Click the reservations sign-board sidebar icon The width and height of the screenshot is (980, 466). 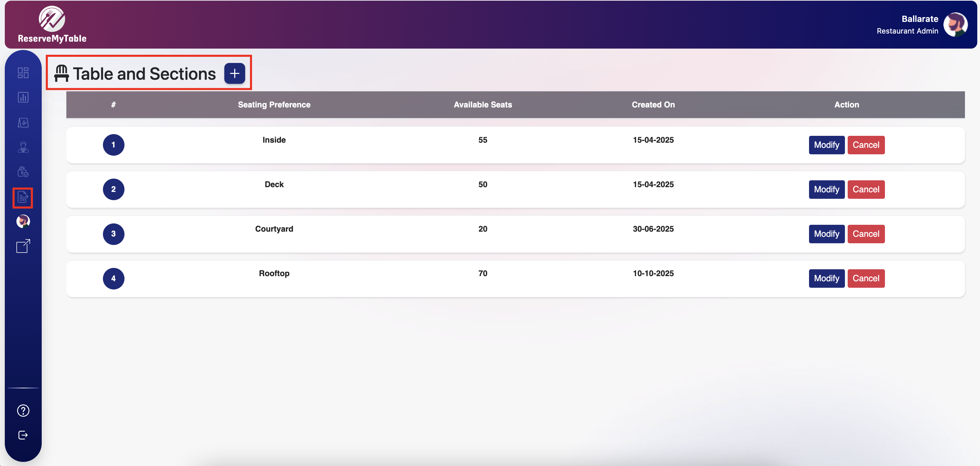click(23, 122)
